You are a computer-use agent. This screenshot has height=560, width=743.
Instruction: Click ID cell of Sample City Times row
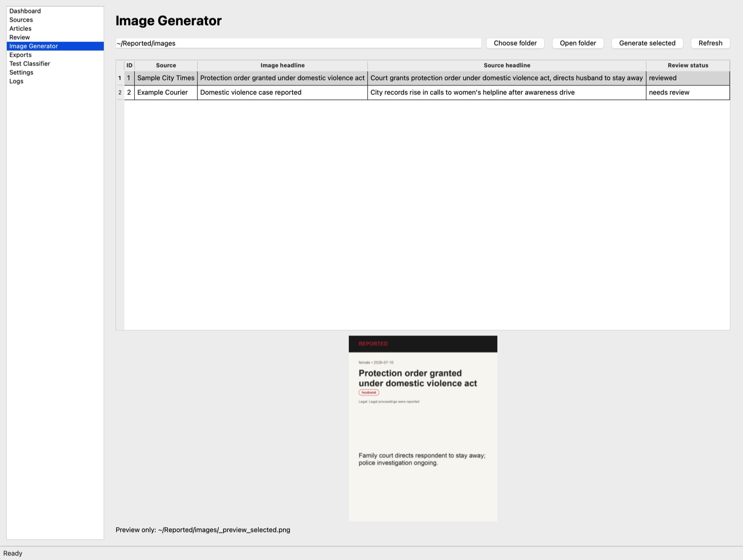coord(129,78)
